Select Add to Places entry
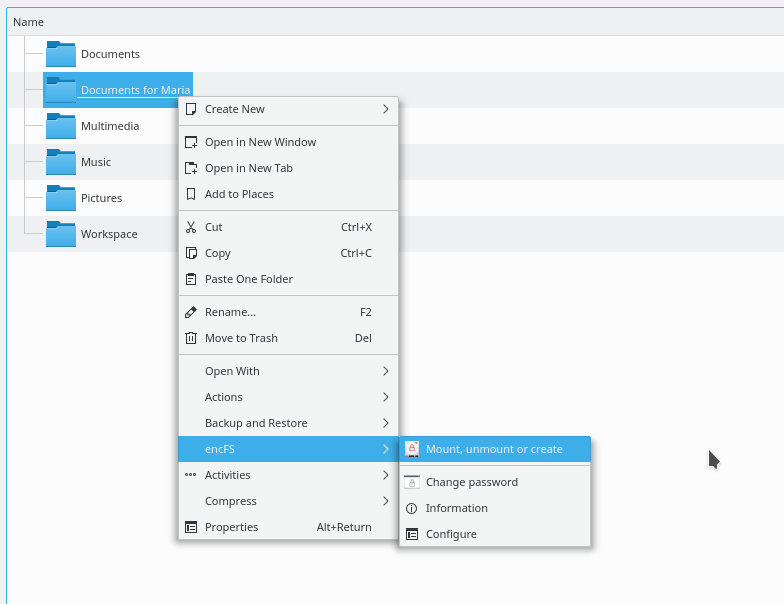The width and height of the screenshot is (784, 604). click(288, 194)
